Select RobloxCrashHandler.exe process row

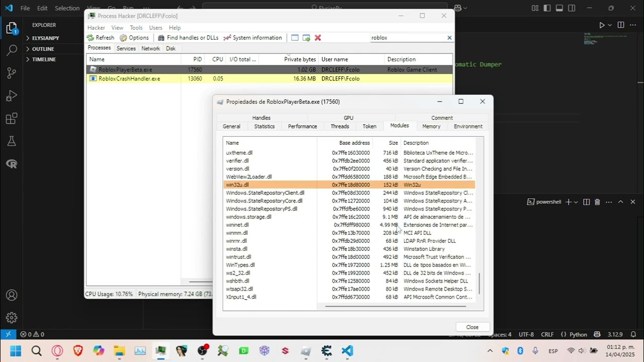[269, 78]
